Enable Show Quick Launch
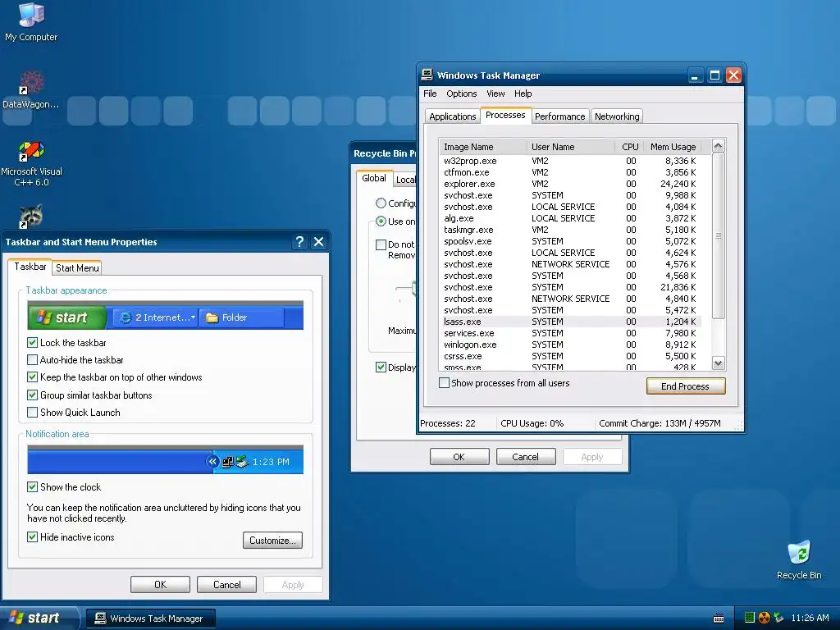This screenshot has height=630, width=840. [32, 413]
